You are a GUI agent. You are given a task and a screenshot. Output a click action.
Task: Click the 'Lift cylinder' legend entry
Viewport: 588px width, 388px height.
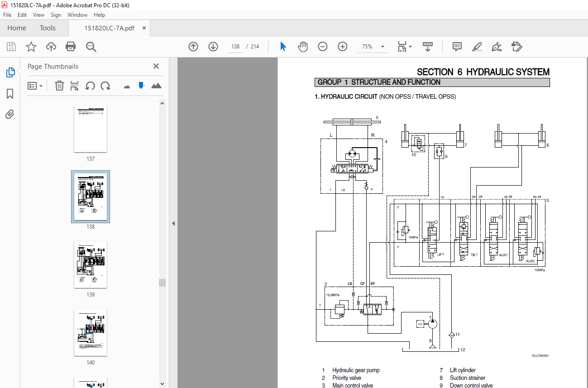click(x=463, y=370)
